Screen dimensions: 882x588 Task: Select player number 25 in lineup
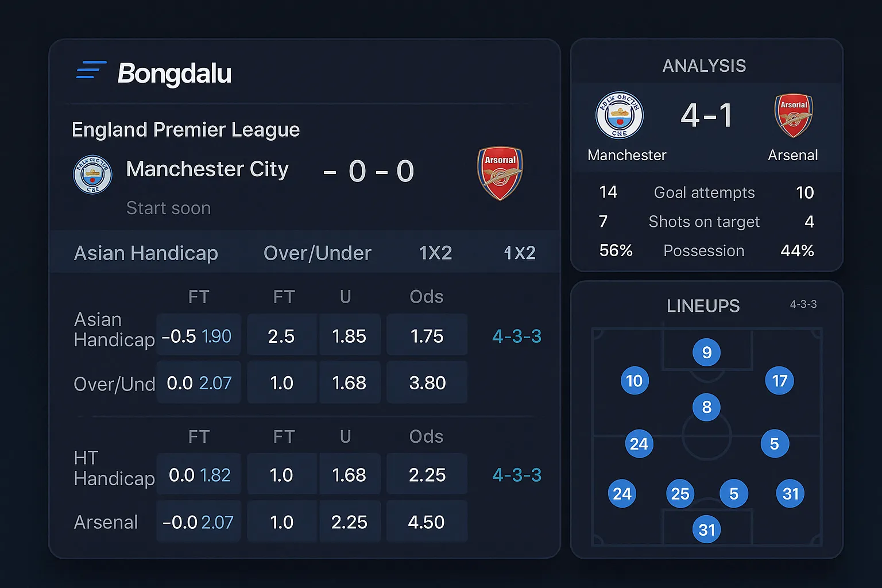click(680, 494)
